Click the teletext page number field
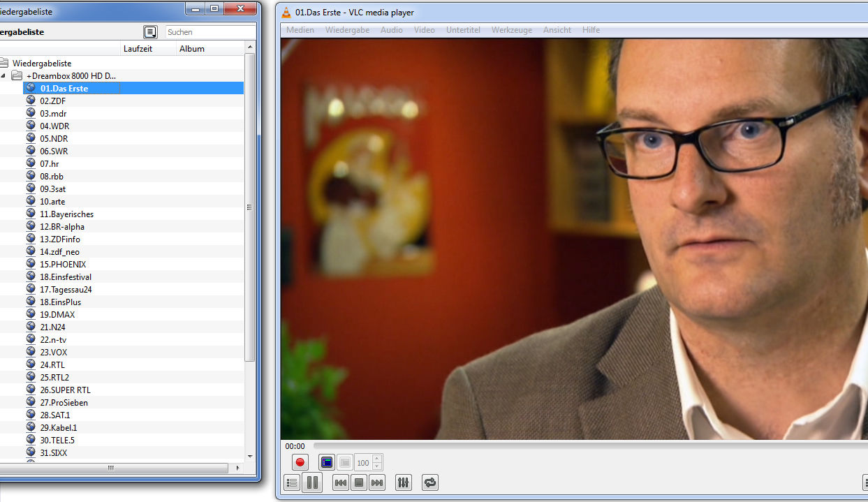Screen dimensions: 868x502 pos(363,462)
